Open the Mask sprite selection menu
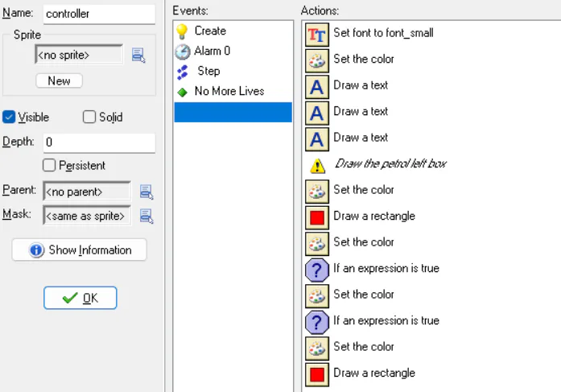Viewport: 561px width, 392px height. (x=146, y=216)
